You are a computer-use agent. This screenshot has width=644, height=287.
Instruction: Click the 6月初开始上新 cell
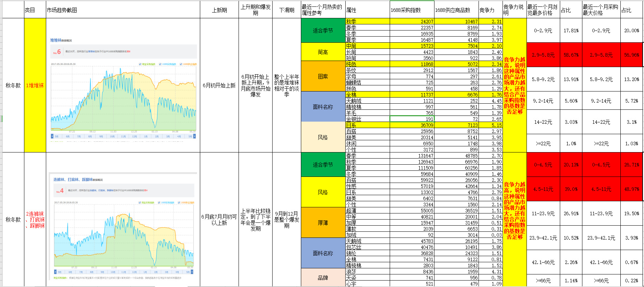pyautogui.click(x=219, y=85)
